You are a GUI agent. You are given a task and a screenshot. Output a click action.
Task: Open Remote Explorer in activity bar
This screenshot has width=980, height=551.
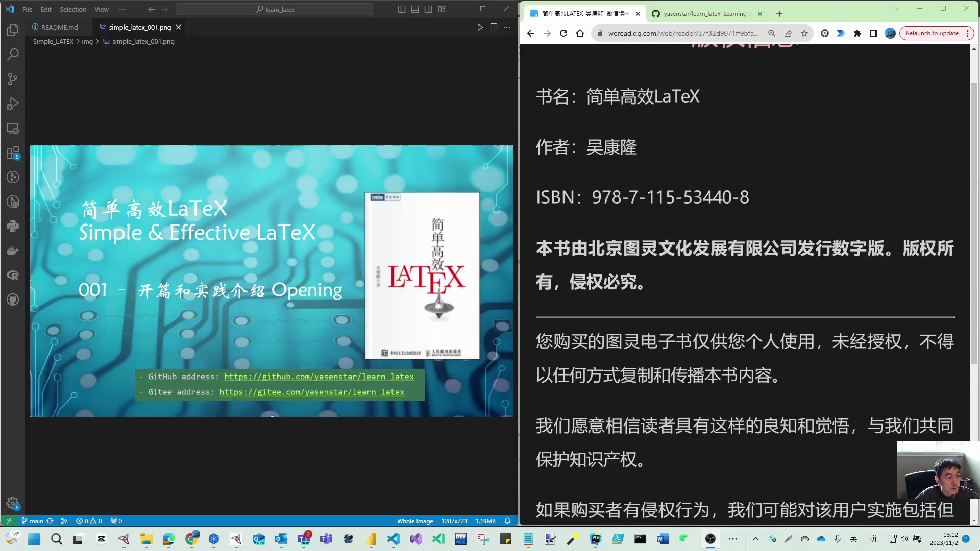point(13,128)
